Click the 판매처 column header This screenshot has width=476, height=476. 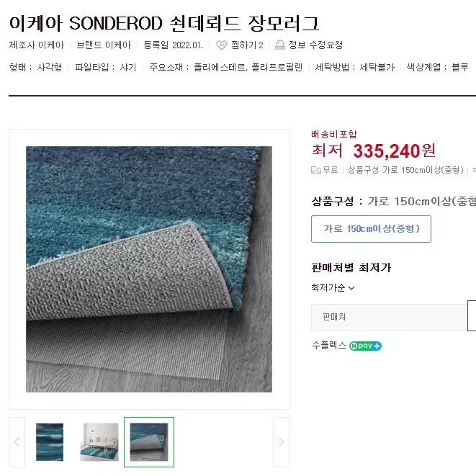(334, 317)
